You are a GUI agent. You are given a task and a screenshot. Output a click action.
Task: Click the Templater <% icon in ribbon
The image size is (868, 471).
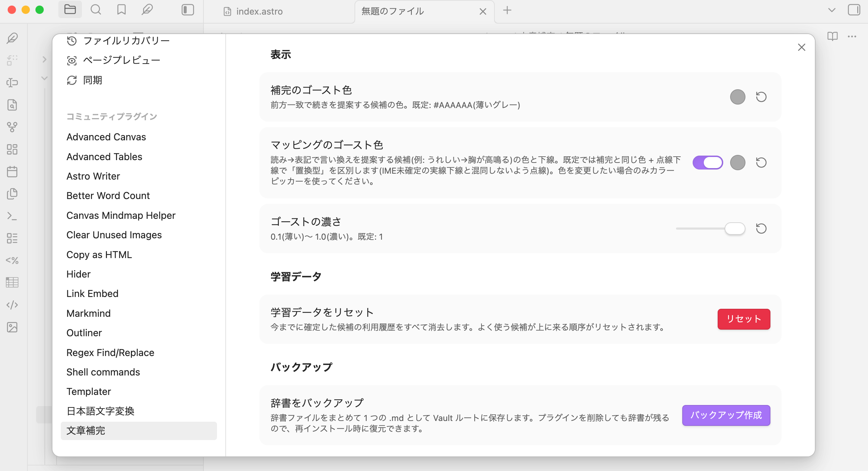tap(12, 260)
